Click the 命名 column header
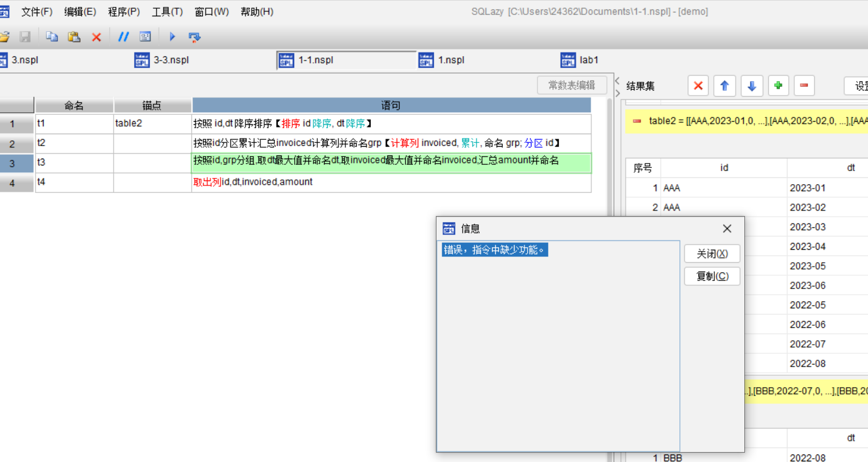This screenshot has height=462, width=868. pyautogui.click(x=74, y=106)
